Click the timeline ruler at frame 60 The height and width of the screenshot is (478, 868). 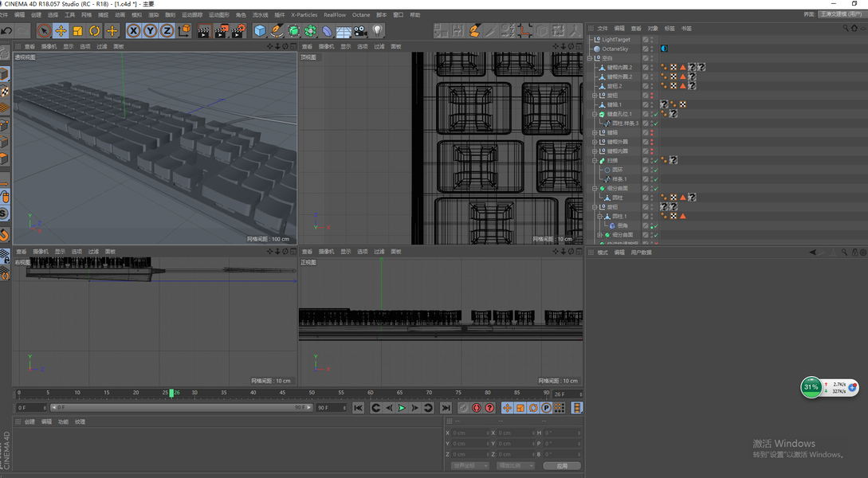[x=371, y=393]
